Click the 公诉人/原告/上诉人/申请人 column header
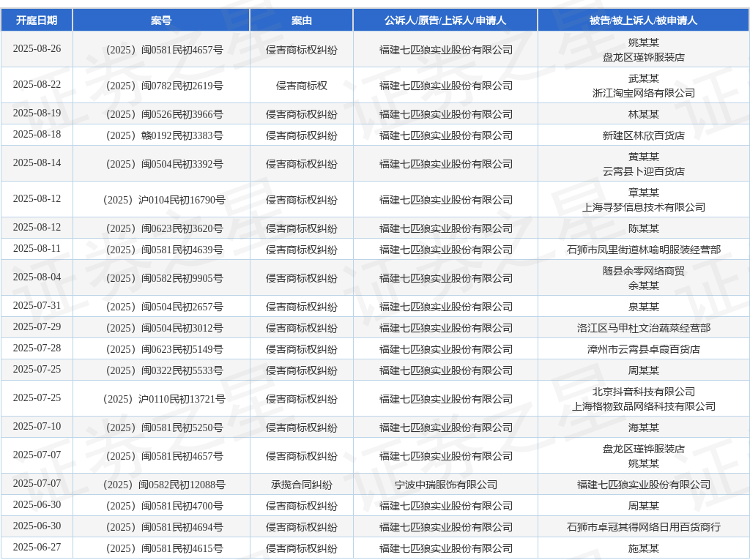Image resolution: width=750 pixels, height=560 pixels. point(445,20)
